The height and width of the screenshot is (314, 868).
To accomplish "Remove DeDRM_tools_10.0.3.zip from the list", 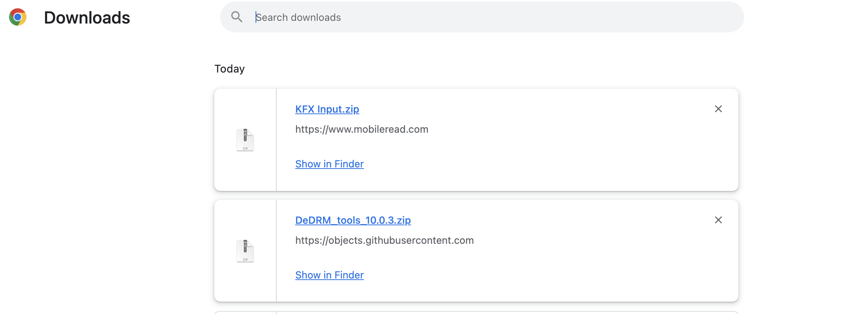I will (x=718, y=220).
